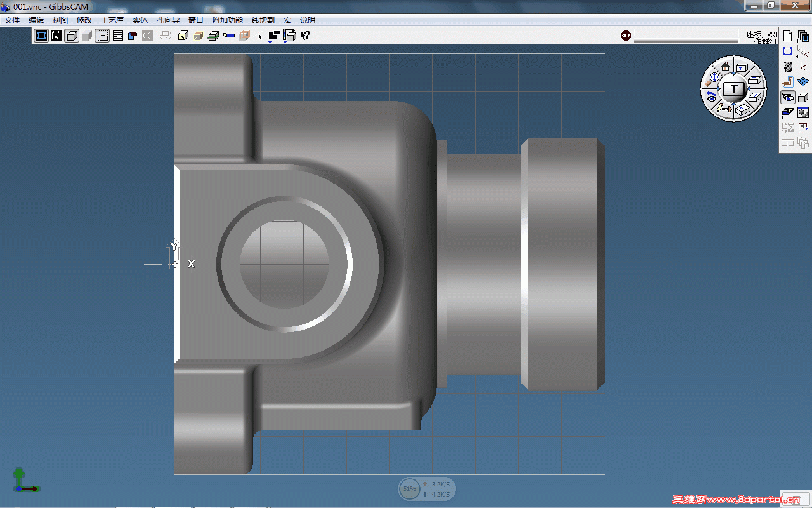Click the blue mesh surface palette icon
This screenshot has height=508, width=812.
802,82
